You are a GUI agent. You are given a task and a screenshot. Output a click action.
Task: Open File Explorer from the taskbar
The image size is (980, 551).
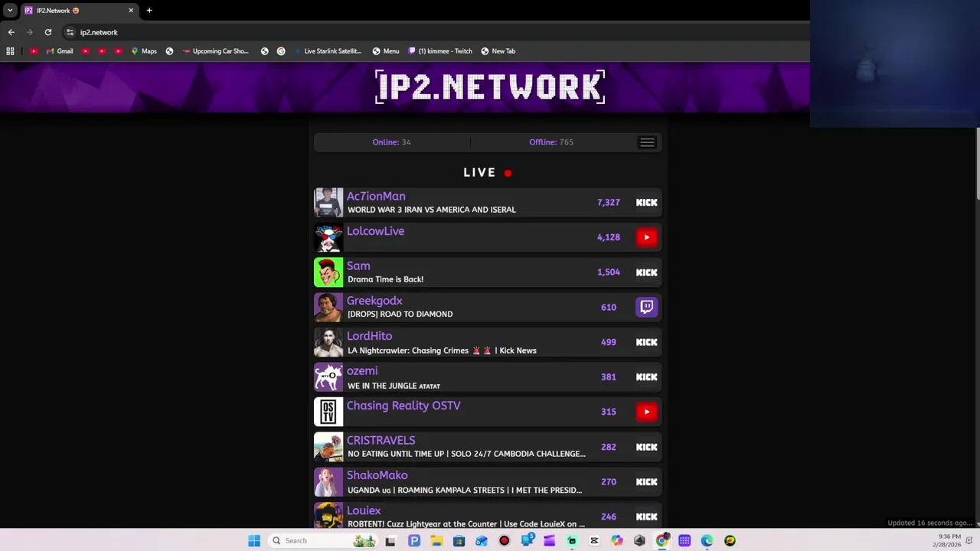(436, 540)
